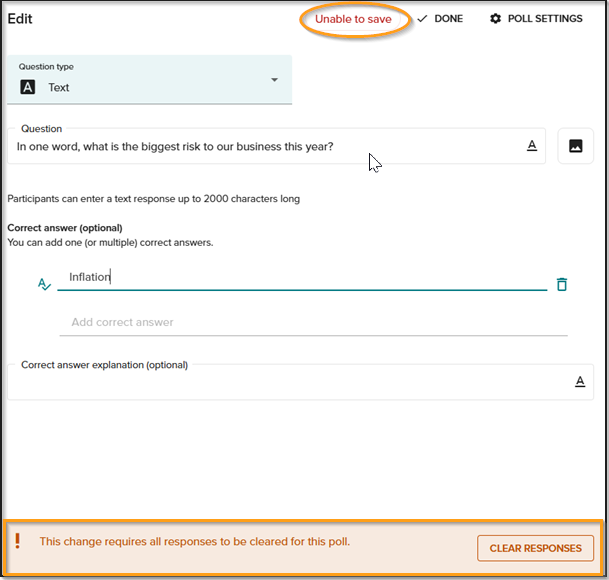The height and width of the screenshot is (580, 609).
Task: Click the 'Unable to save' status text
Action: (x=353, y=19)
